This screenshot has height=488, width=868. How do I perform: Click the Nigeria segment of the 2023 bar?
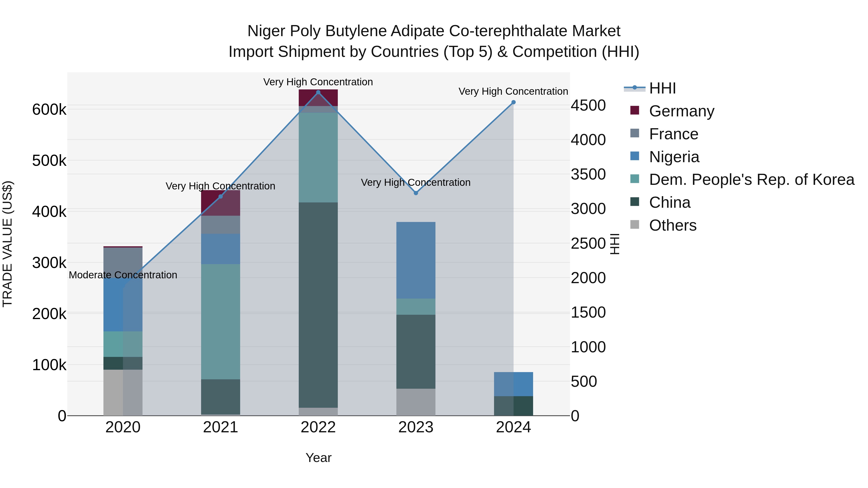point(416,260)
